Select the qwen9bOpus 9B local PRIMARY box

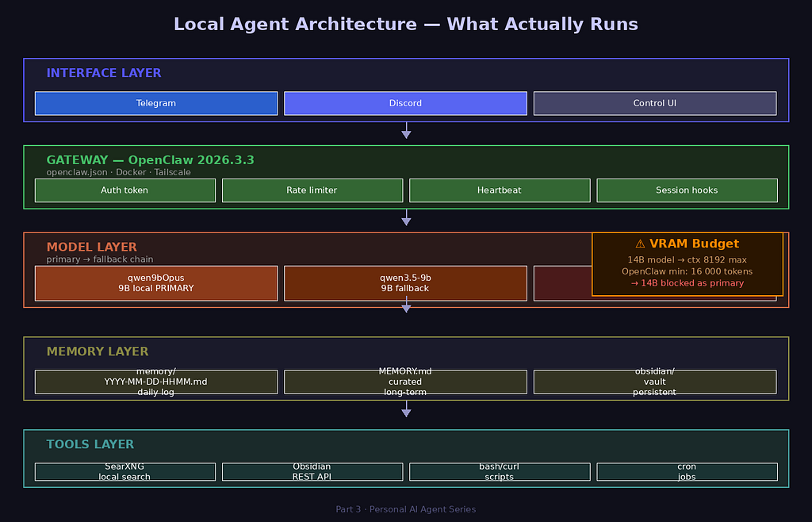tap(156, 283)
